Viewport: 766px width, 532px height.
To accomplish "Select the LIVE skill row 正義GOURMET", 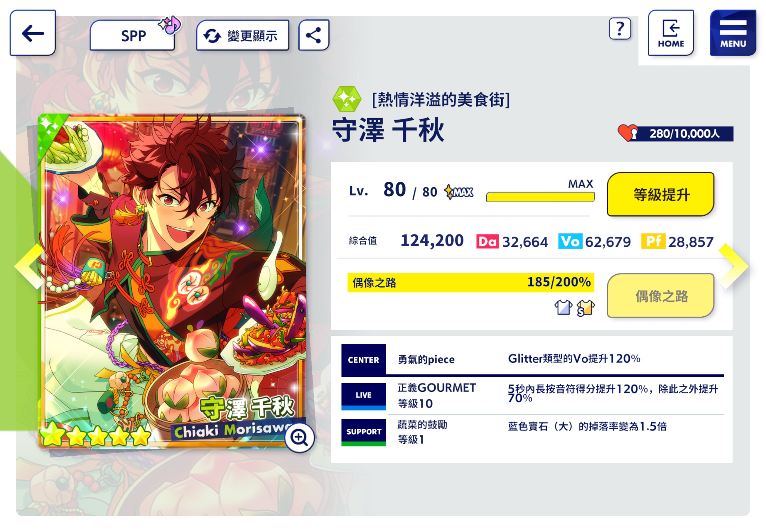I will coord(532,396).
